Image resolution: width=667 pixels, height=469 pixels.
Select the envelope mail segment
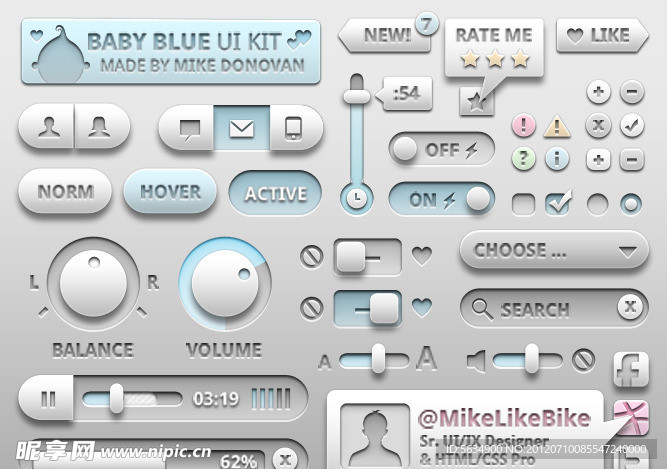[x=241, y=128]
